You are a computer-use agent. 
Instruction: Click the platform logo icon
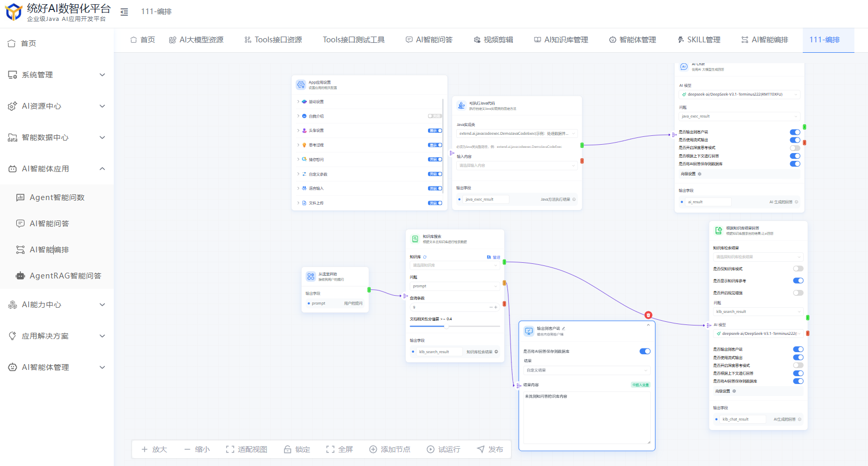(14, 11)
